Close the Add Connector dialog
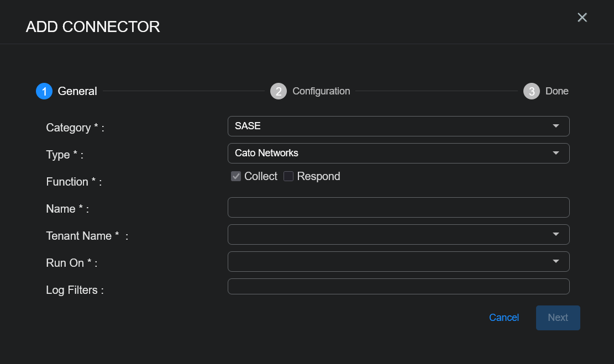This screenshot has width=614, height=364. pos(582,18)
